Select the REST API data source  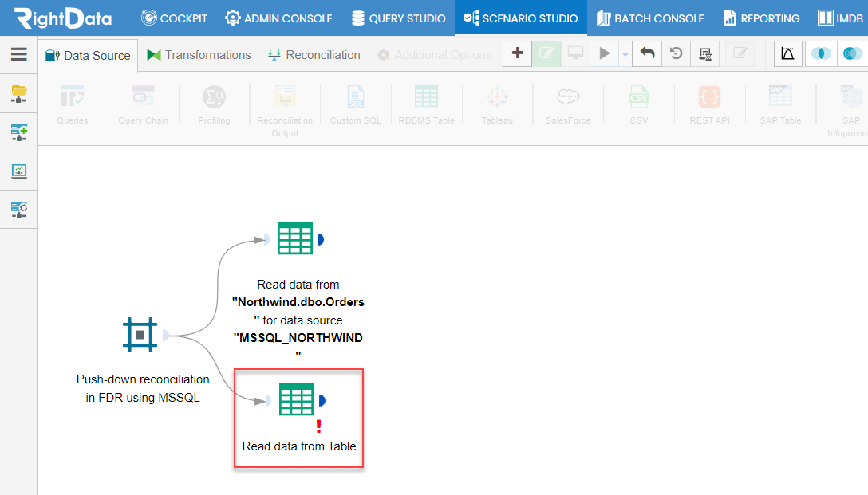click(710, 105)
